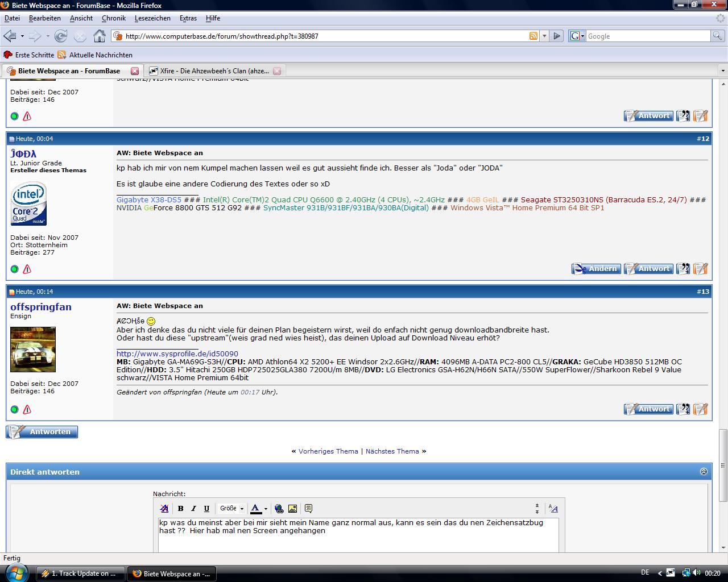
Task: Click the report post warning icon in post #13
Action: pyautogui.click(x=27, y=409)
